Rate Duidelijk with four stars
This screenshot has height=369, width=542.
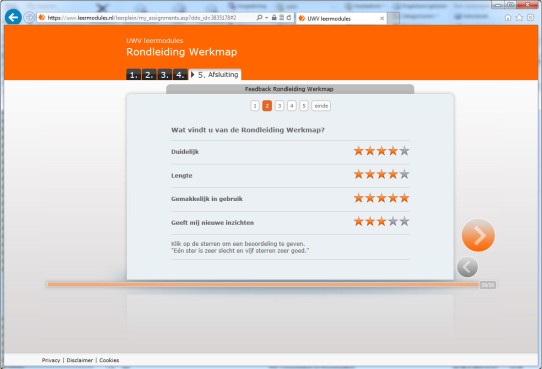point(393,151)
